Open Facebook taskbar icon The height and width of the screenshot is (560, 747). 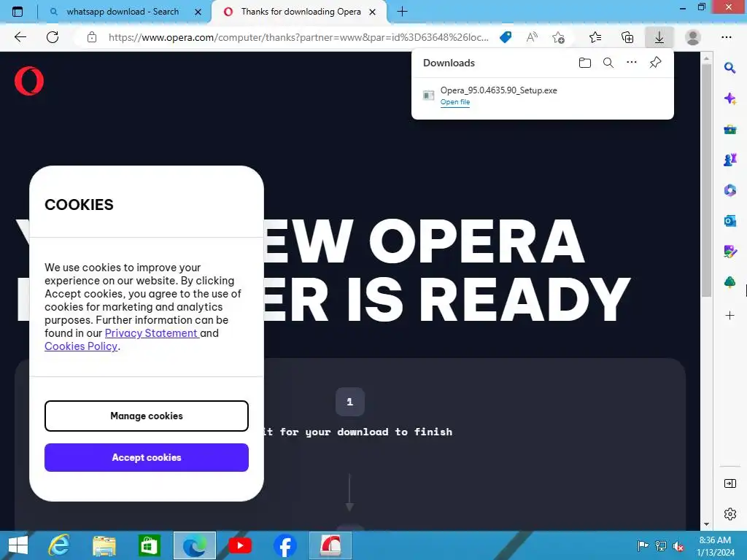(285, 545)
